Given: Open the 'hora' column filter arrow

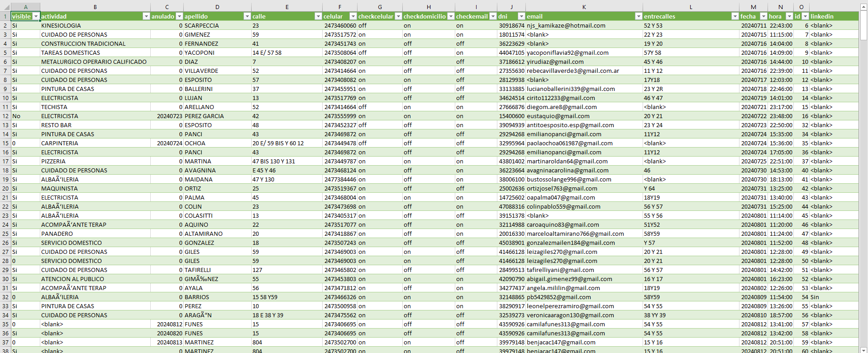Looking at the screenshot, I should click(x=789, y=16).
